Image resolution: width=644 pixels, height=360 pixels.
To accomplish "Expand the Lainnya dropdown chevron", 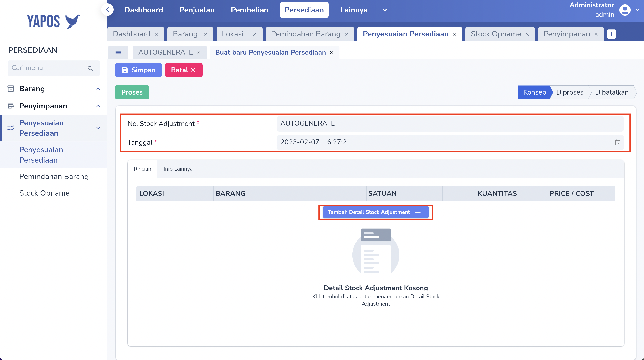I will coord(385,10).
